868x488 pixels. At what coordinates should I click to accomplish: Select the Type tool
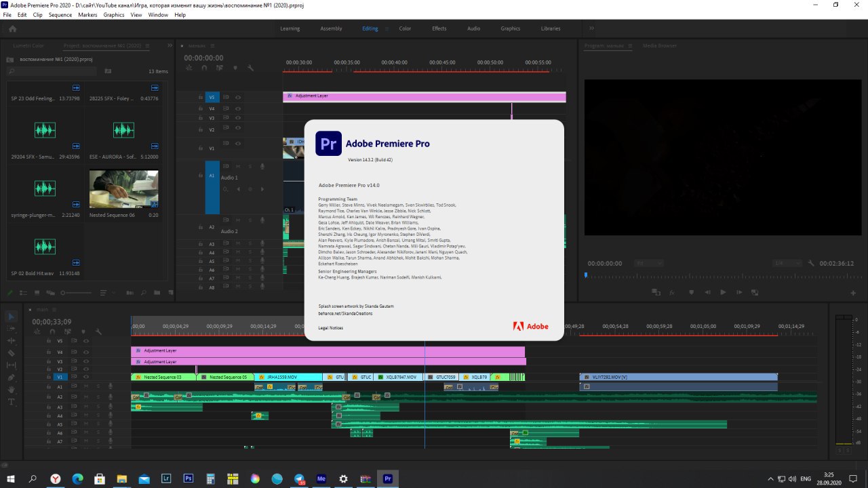tap(12, 402)
